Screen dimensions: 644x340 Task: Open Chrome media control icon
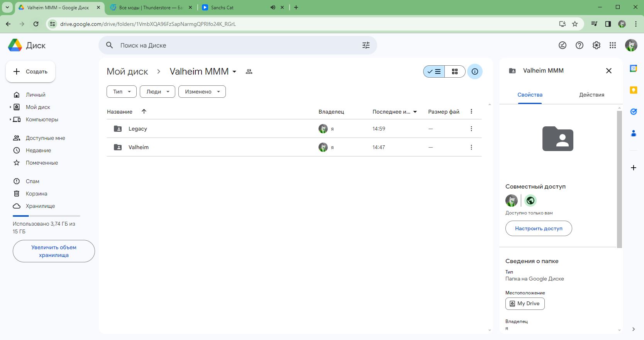coord(594,24)
